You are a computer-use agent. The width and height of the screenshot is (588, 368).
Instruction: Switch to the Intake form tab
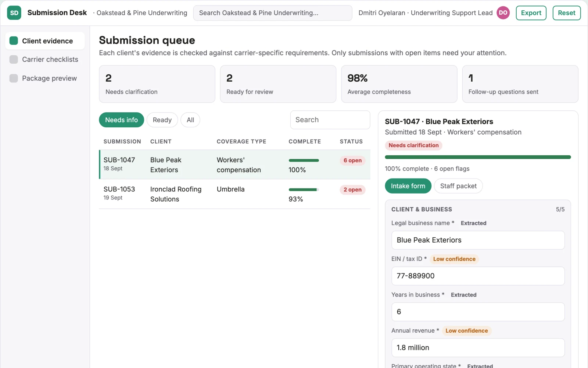tap(408, 186)
